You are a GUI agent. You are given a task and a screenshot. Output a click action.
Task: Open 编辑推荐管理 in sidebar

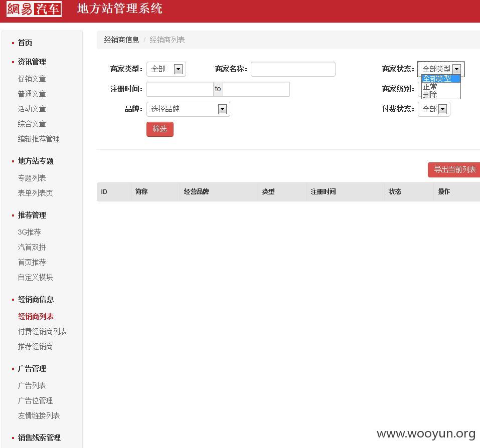(x=39, y=139)
